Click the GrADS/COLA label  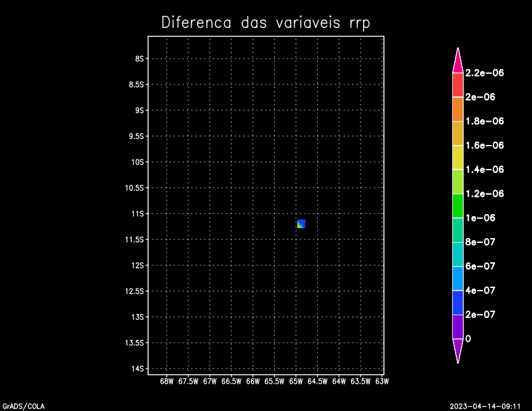(23, 406)
